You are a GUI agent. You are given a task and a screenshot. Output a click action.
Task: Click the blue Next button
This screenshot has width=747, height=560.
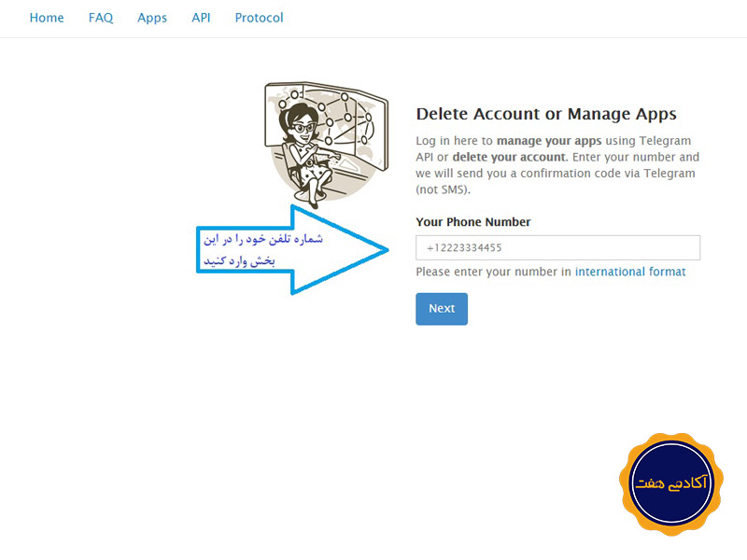click(x=442, y=309)
